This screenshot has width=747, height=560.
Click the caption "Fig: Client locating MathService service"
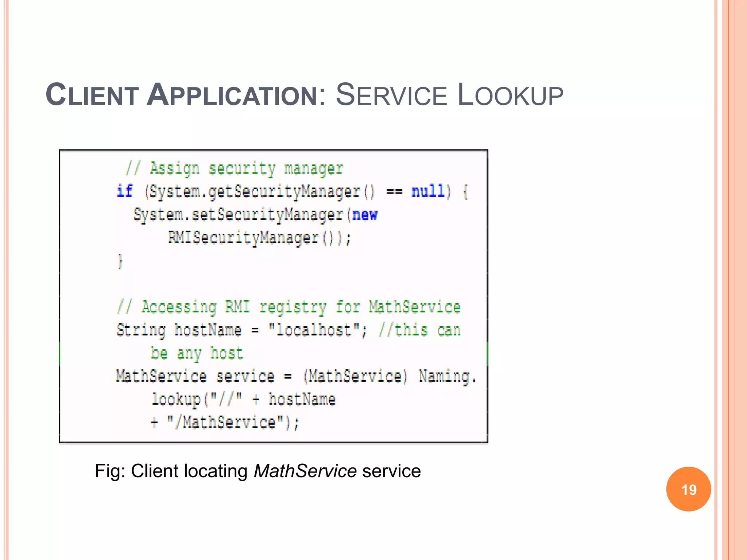(x=258, y=471)
